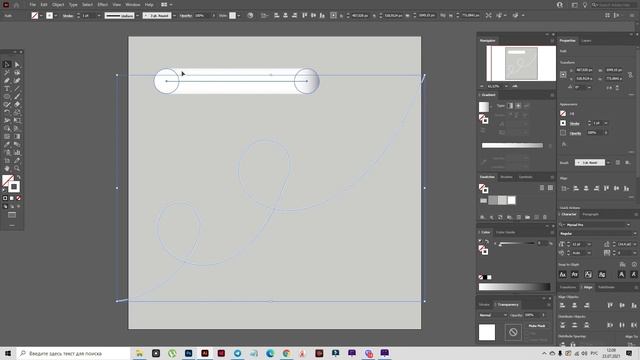The image size is (640, 360).
Task: Set the toolbox paint mode to Gradient
Action: 12,198
